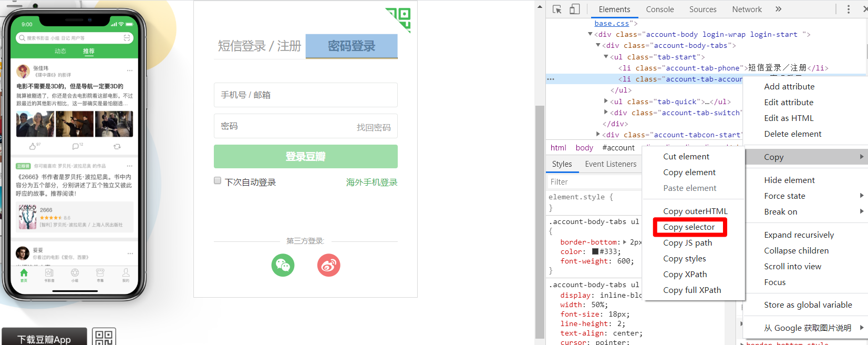The width and height of the screenshot is (868, 345).
Task: Choose Copy JS path entry
Action: (687, 243)
